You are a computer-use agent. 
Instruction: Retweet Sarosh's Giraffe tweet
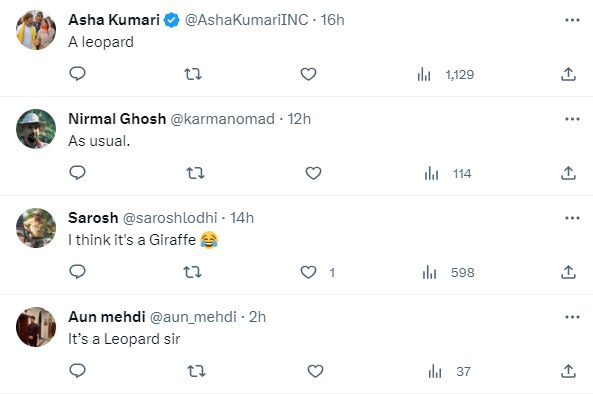[192, 272]
